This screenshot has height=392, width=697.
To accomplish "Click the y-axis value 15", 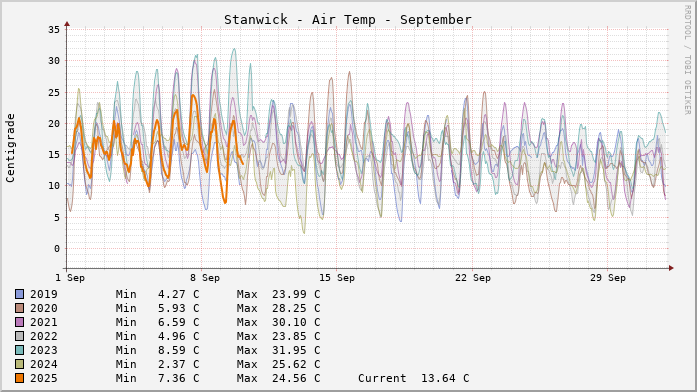I will tap(54, 155).
